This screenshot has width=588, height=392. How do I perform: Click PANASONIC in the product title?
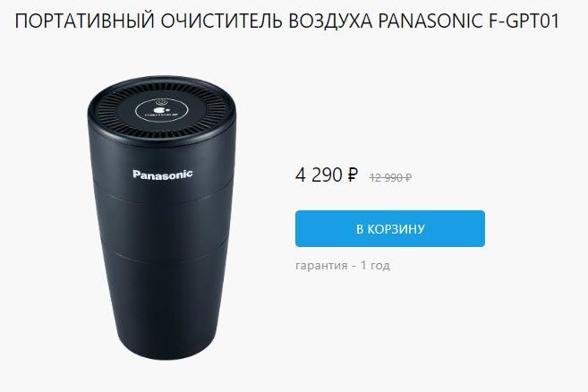(x=430, y=21)
